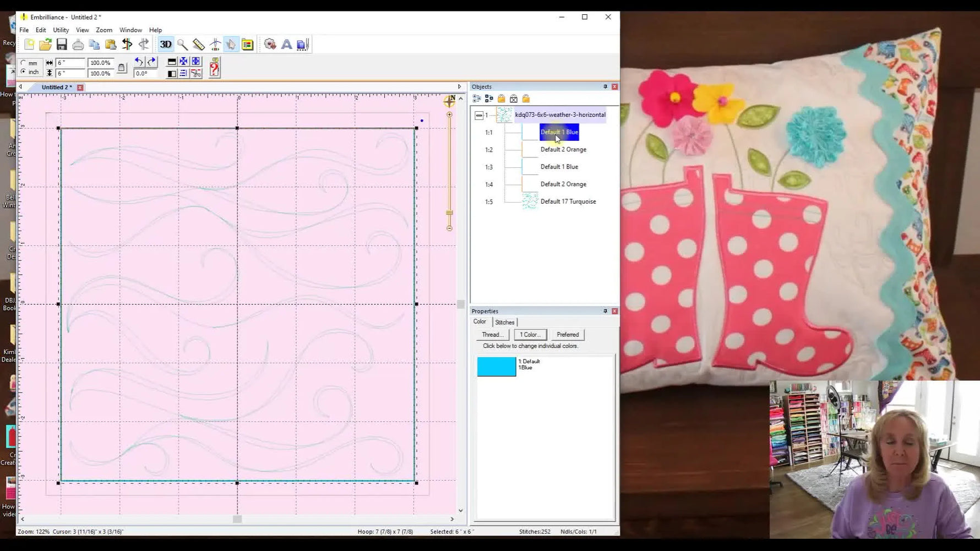Click the width 6" input field

tap(70, 63)
